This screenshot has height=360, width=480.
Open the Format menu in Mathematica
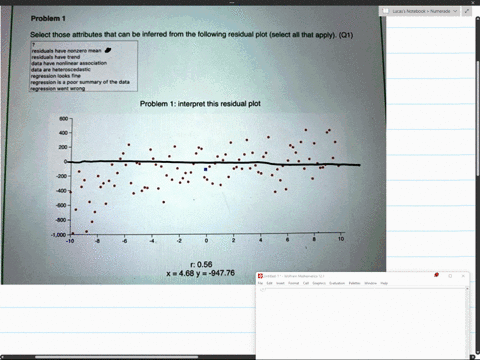294,283
